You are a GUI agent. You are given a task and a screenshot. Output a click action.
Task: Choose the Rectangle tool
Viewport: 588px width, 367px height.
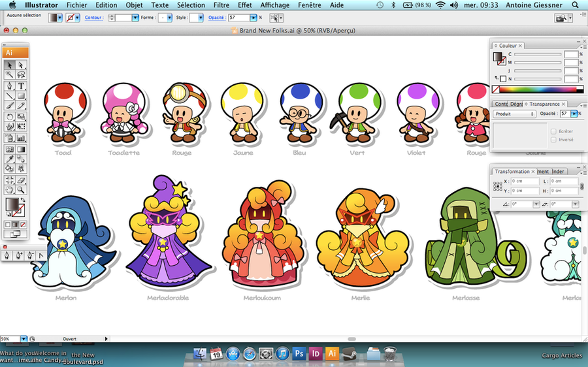click(x=21, y=96)
